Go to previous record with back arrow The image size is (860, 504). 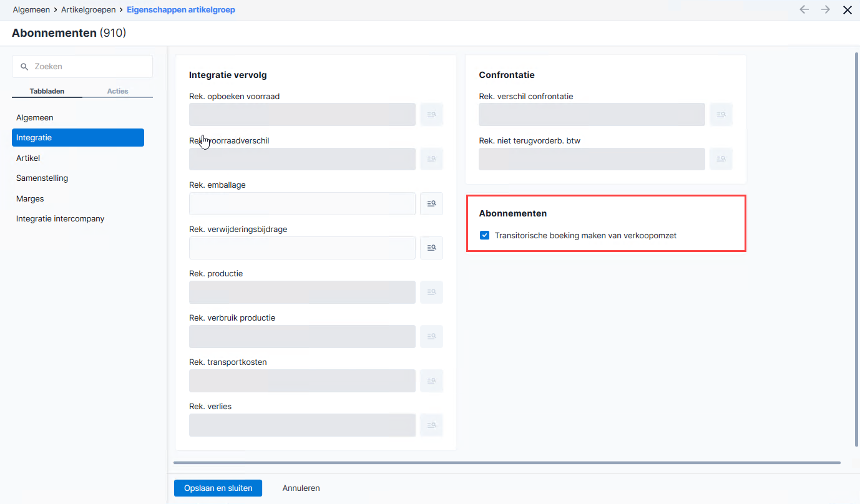point(804,10)
